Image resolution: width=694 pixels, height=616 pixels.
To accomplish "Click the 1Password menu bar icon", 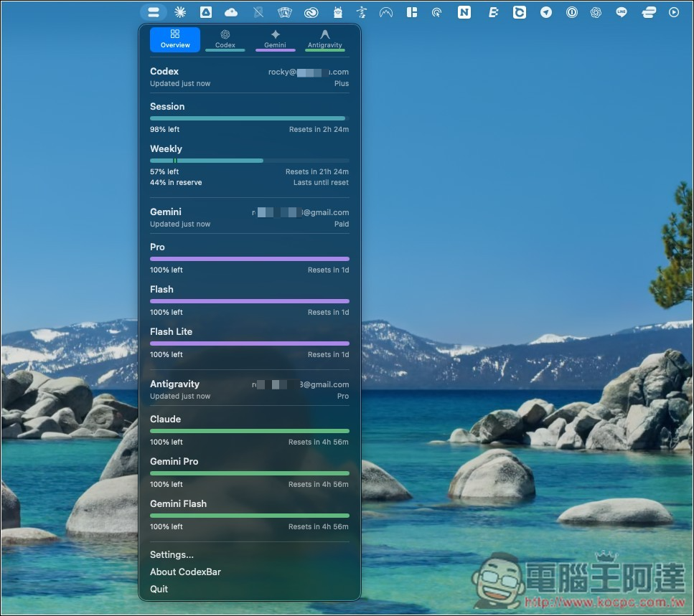I will coord(571,12).
